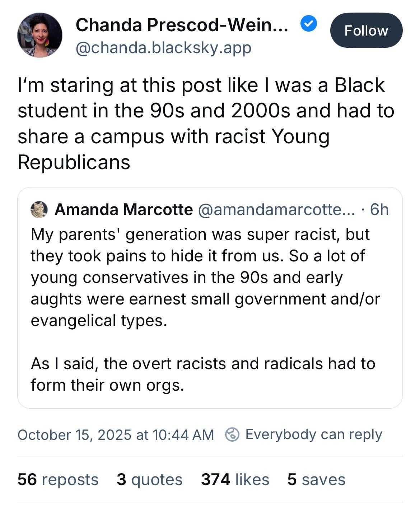The width and height of the screenshot is (420, 507).
Task: Click the October 15, 2025 timestamp
Action: 116,435
